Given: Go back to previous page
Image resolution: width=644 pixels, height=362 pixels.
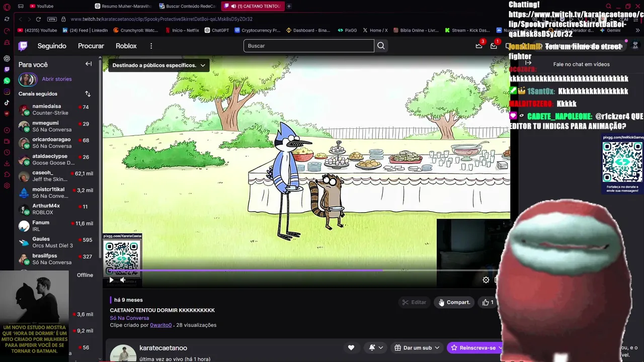Looking at the screenshot, I should tap(21, 19).
